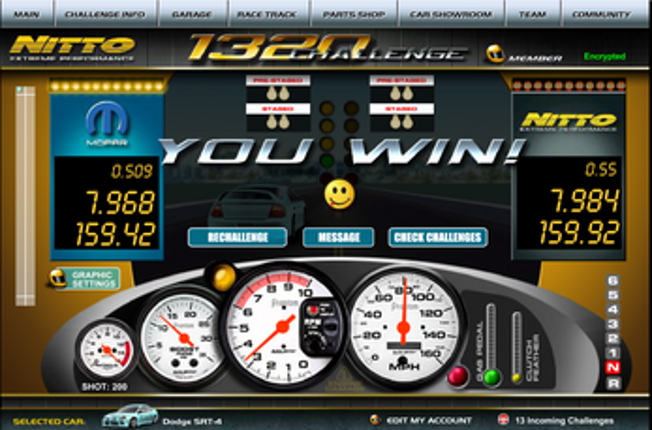Image resolution: width=652 pixels, height=430 pixels.
Task: Click the small nitrous pressure gauge
Action: [106, 350]
